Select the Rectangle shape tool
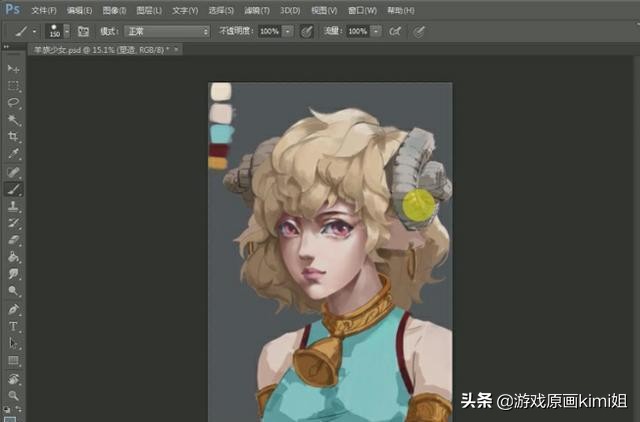The image size is (640, 422). click(13, 360)
